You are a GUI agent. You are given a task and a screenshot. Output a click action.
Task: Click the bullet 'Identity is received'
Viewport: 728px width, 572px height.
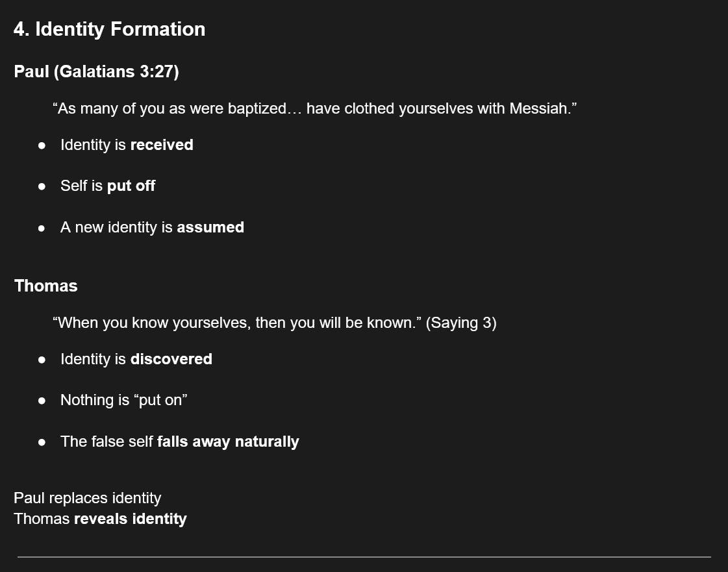point(127,145)
